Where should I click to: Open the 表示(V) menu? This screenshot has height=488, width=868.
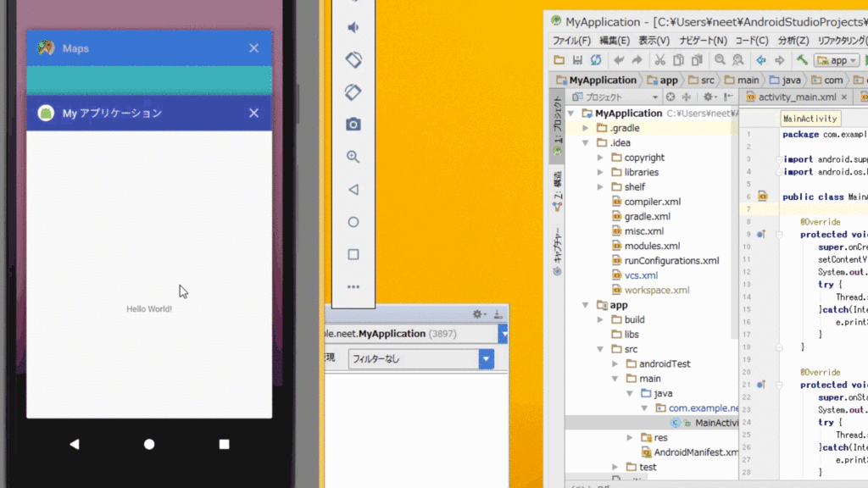pyautogui.click(x=654, y=41)
